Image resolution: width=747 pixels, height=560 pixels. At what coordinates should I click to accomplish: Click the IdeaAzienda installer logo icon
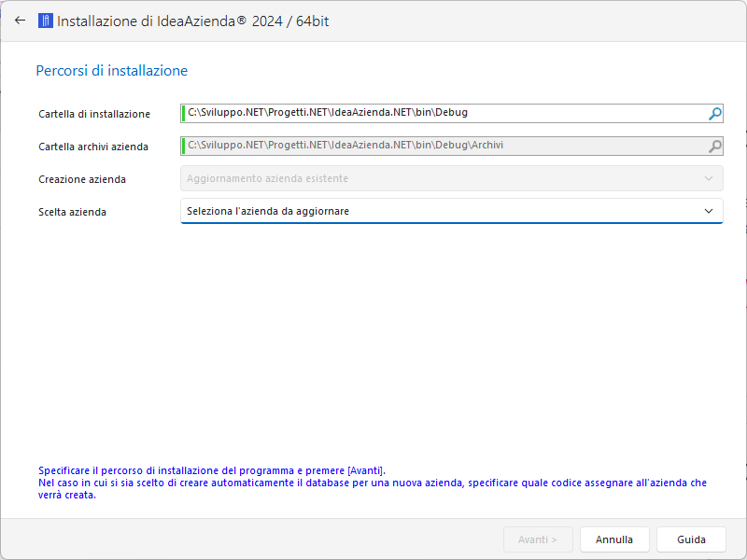(45, 21)
